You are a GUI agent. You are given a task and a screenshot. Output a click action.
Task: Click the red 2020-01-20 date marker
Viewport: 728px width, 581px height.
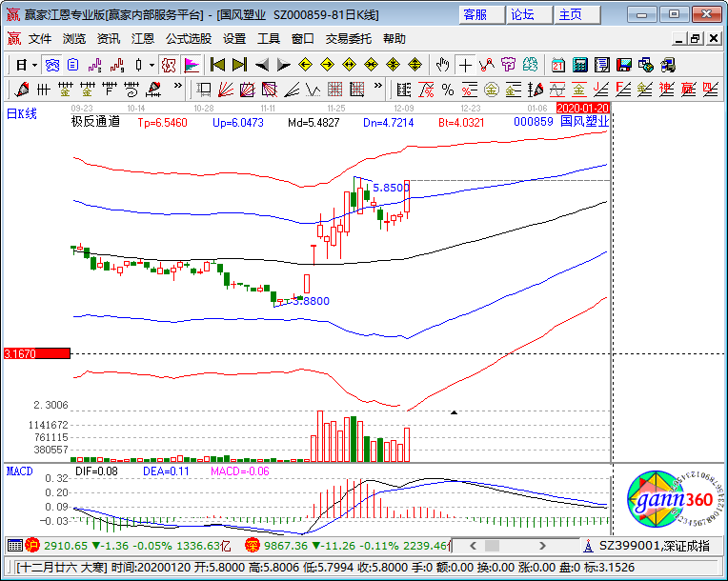582,109
